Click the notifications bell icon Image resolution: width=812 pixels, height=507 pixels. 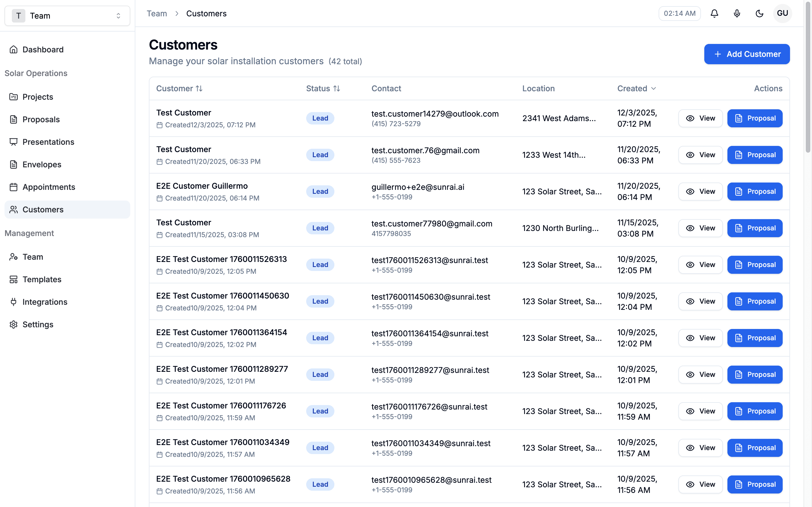(714, 14)
